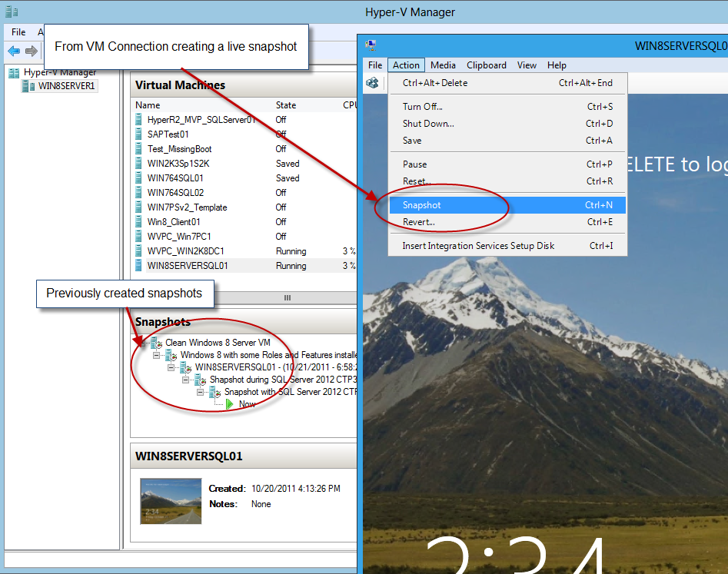The width and height of the screenshot is (728, 574).
Task: Click the WIN8SERVERSQL01 preview thumbnail
Action: coord(171,501)
